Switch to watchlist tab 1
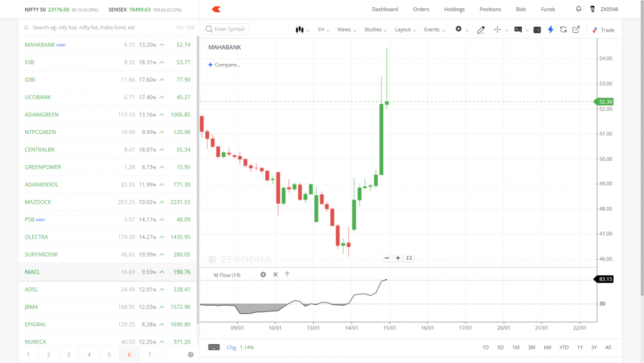Screen dimensions: 644x363 click(x=28, y=355)
